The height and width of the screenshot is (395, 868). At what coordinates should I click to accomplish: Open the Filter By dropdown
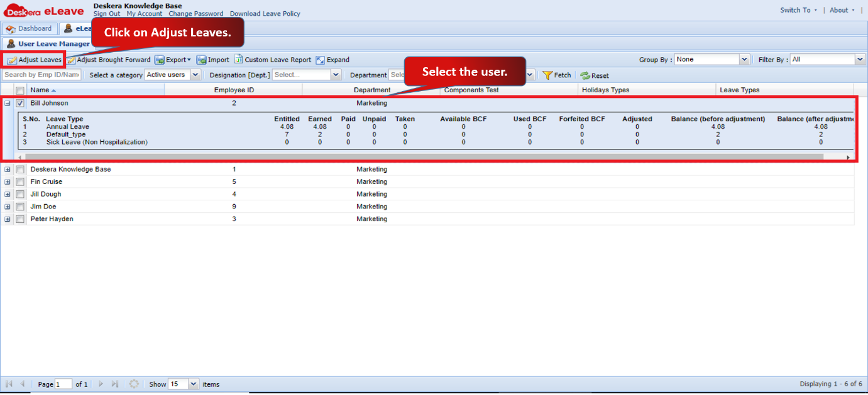[x=860, y=60]
